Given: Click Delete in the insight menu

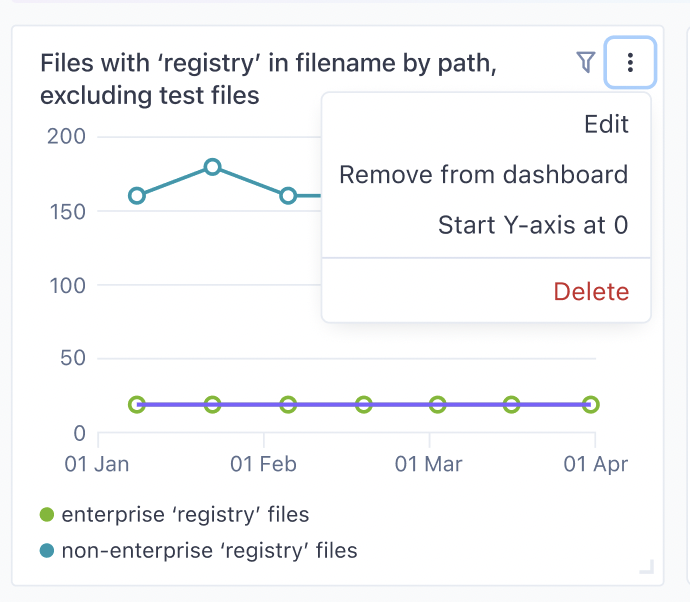Looking at the screenshot, I should (591, 292).
